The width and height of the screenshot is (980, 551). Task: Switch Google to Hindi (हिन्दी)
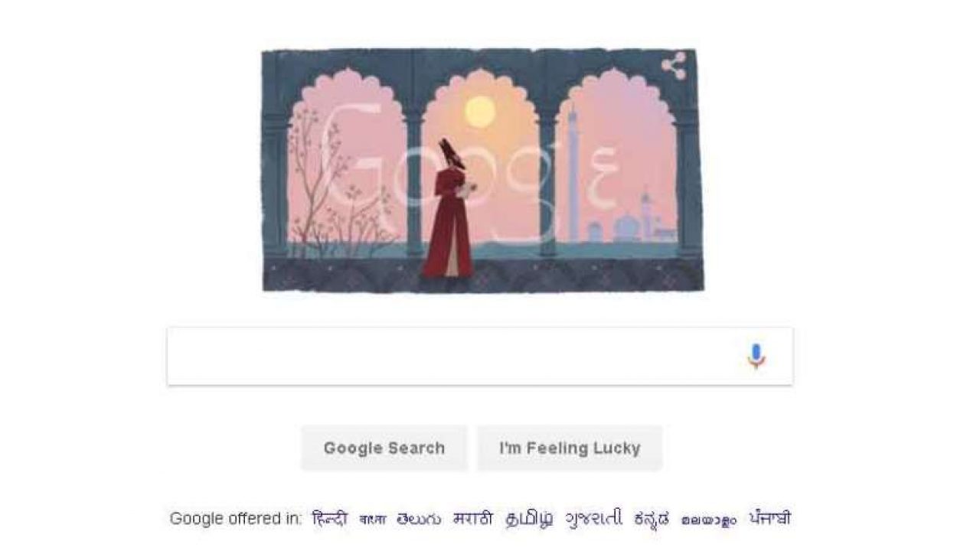pos(330,519)
